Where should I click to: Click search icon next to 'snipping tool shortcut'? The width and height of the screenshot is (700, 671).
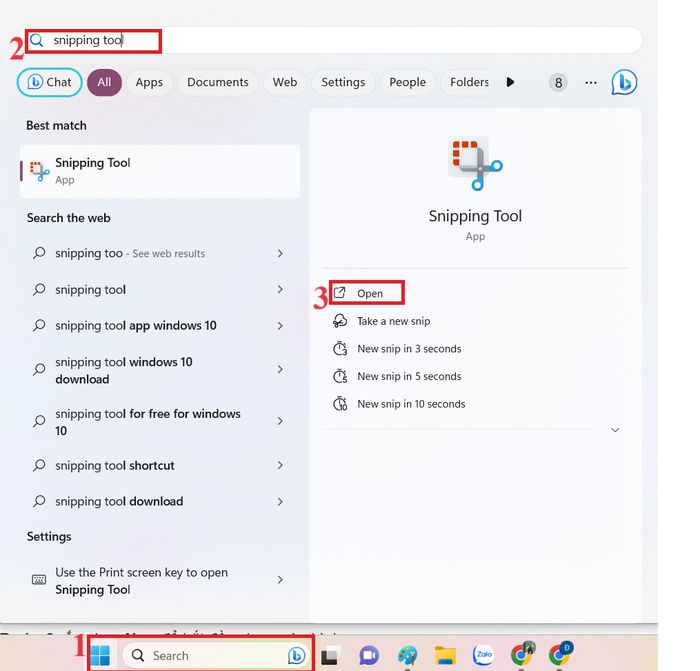[x=39, y=465]
